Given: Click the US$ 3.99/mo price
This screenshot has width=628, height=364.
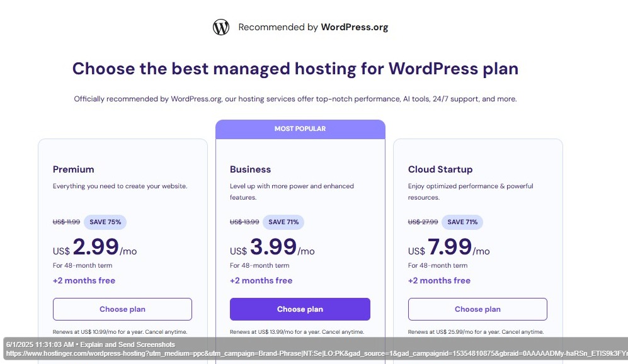Looking at the screenshot, I should pyautogui.click(x=272, y=247).
